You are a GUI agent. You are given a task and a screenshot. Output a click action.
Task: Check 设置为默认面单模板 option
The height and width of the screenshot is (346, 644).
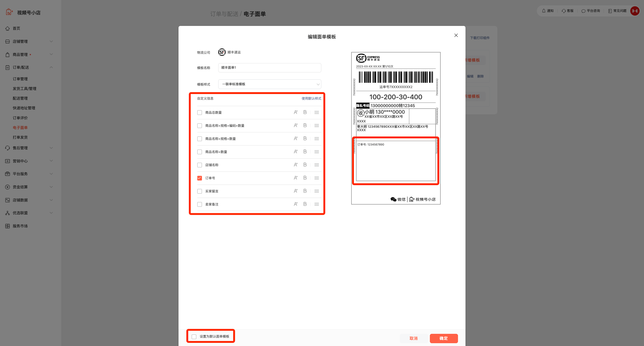tap(194, 337)
